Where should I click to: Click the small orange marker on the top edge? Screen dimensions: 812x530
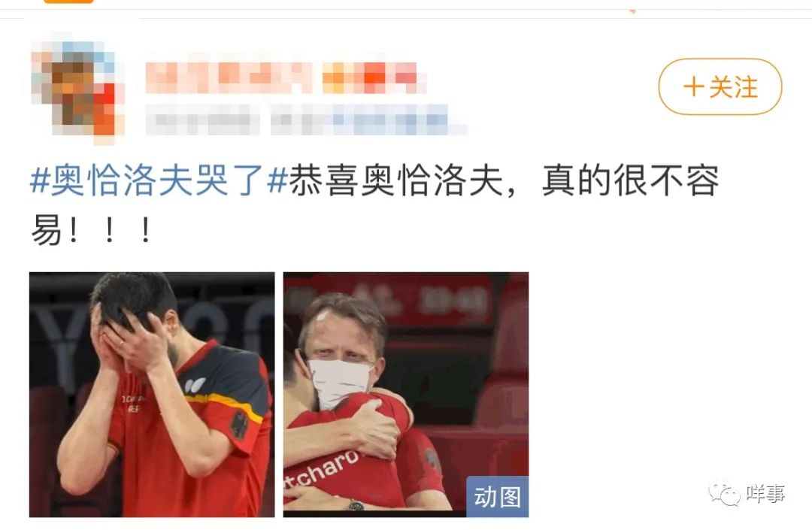point(632,11)
